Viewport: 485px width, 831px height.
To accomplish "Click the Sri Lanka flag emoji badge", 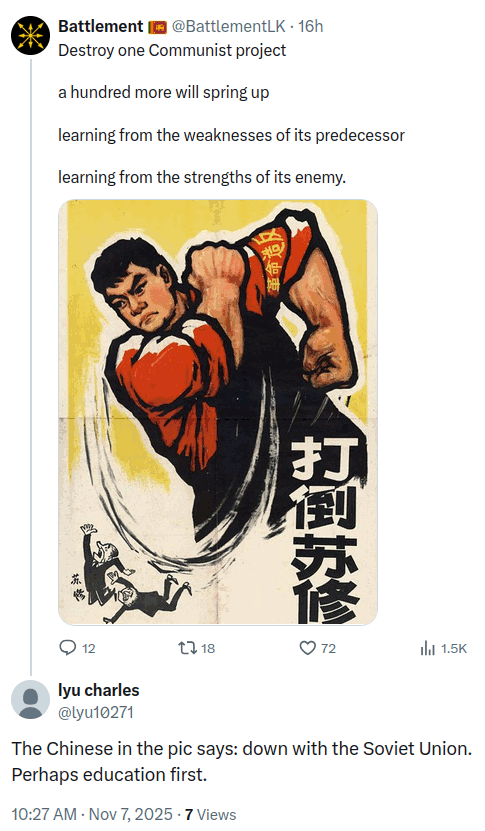I will 157,26.
